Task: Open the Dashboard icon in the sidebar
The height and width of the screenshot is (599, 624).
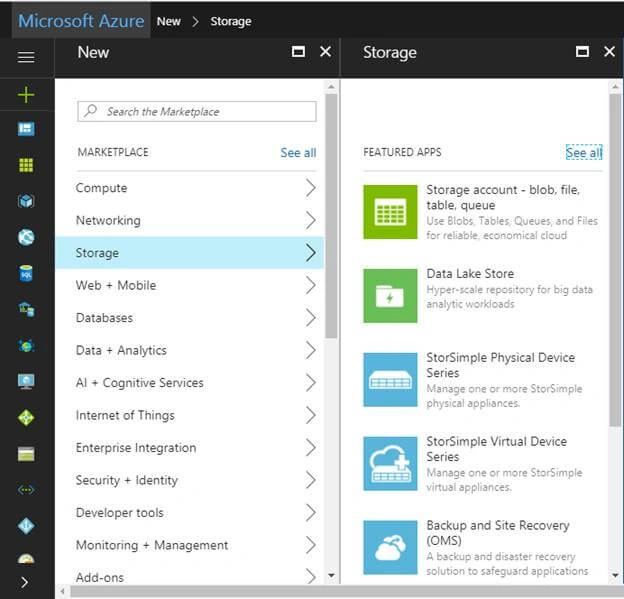Action: click(x=26, y=129)
